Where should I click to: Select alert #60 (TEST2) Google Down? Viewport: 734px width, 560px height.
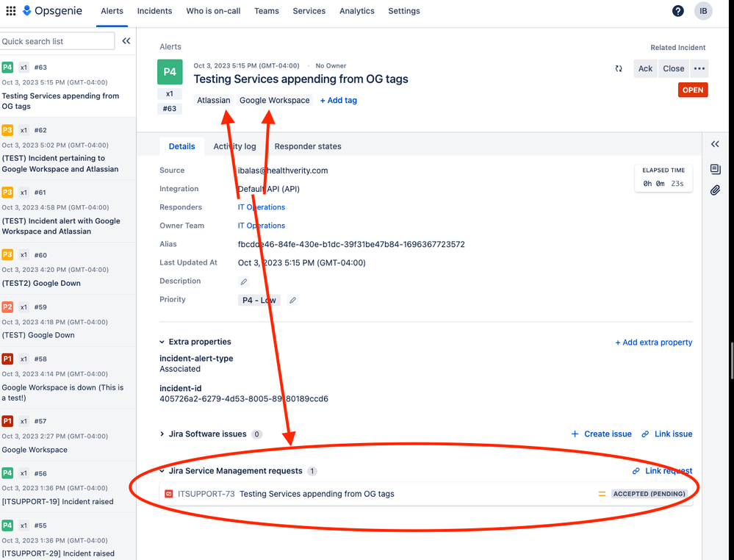click(x=68, y=269)
